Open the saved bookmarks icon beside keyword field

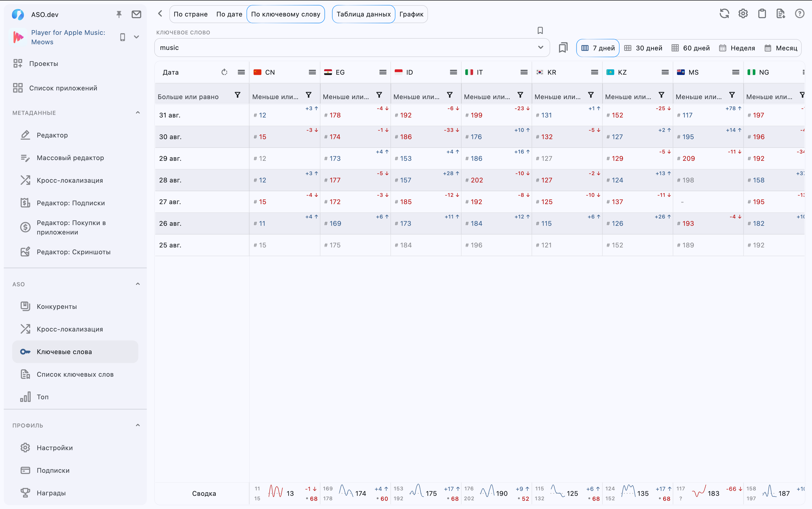(563, 48)
